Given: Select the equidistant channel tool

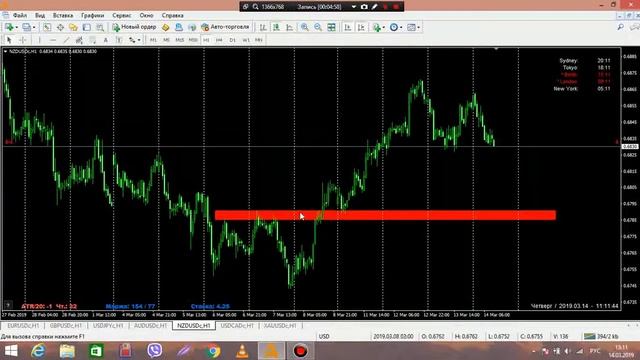Looking at the screenshot, I should (x=79, y=40).
